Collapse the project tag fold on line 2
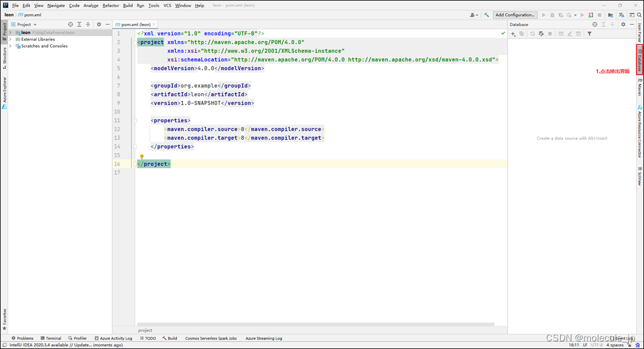 point(135,42)
